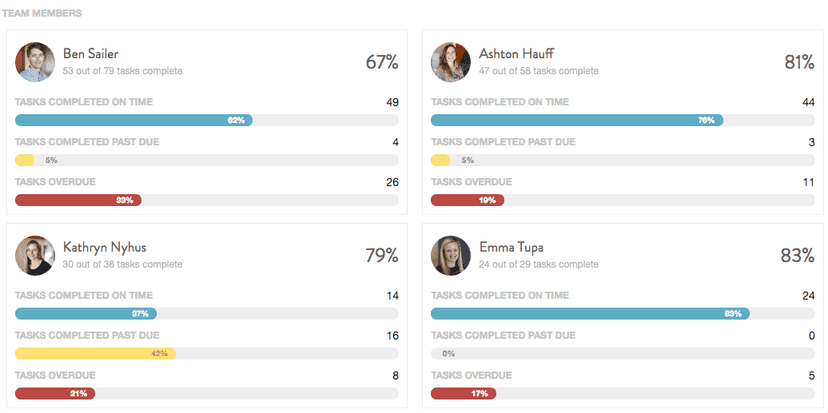The image size is (828, 413).
Task: Click Ben Sailer's blue 62% on-time bar
Action: point(133,120)
